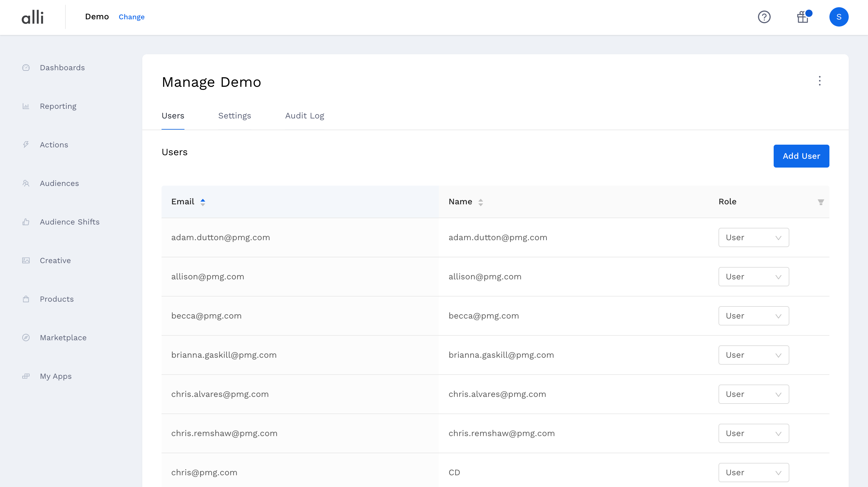
Task: Open the three-dot menu beside Manage Demo
Action: tap(819, 81)
